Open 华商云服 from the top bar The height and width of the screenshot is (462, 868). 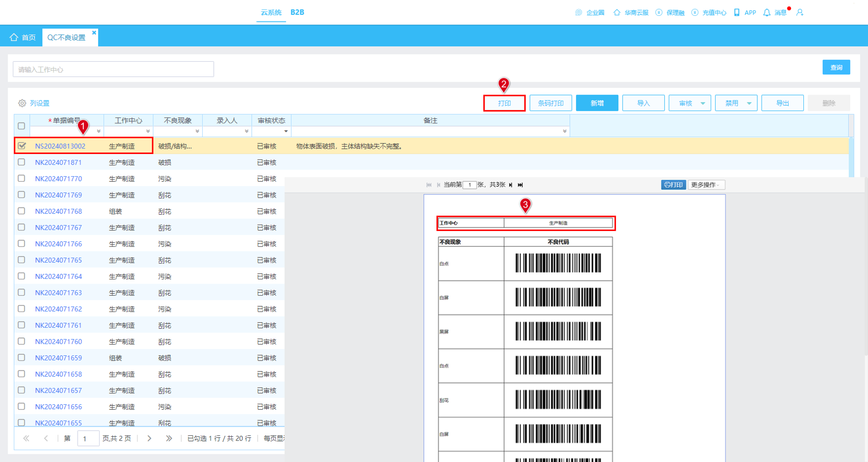[631, 12]
